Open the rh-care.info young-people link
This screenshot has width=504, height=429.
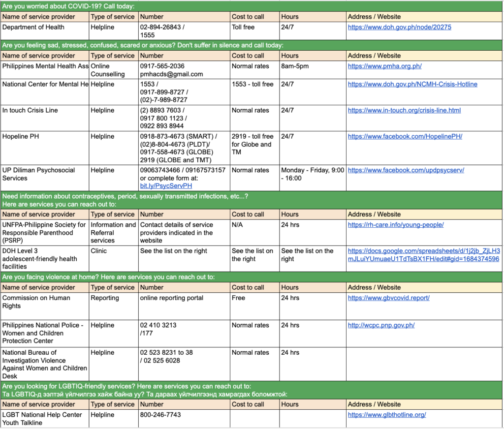tap(395, 225)
